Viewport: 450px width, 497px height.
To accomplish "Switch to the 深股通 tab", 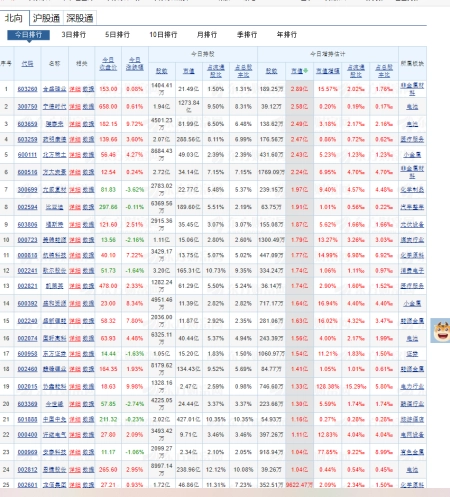I will coord(80,18).
